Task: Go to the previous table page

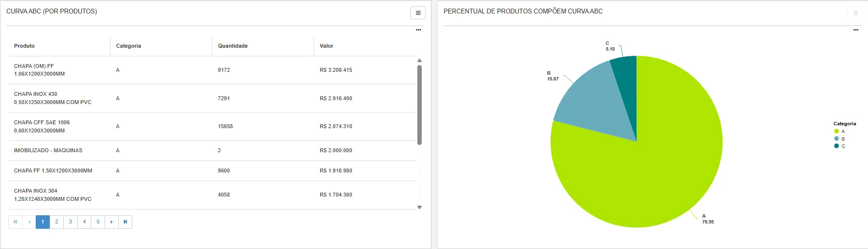Action: click(x=29, y=222)
